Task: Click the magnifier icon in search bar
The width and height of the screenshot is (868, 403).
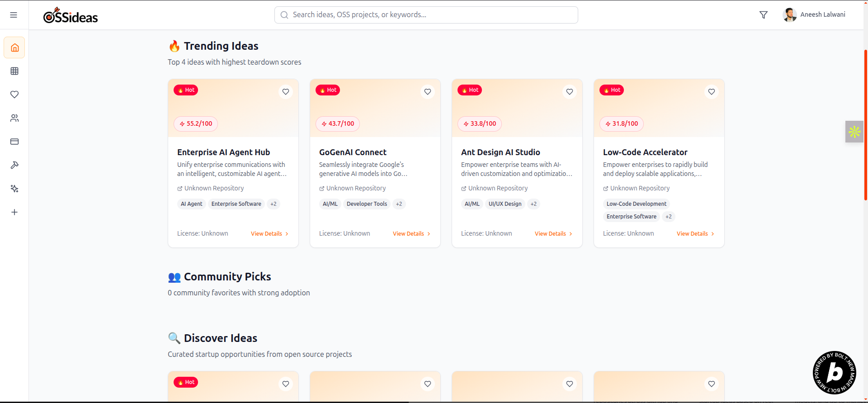Action: tap(284, 15)
